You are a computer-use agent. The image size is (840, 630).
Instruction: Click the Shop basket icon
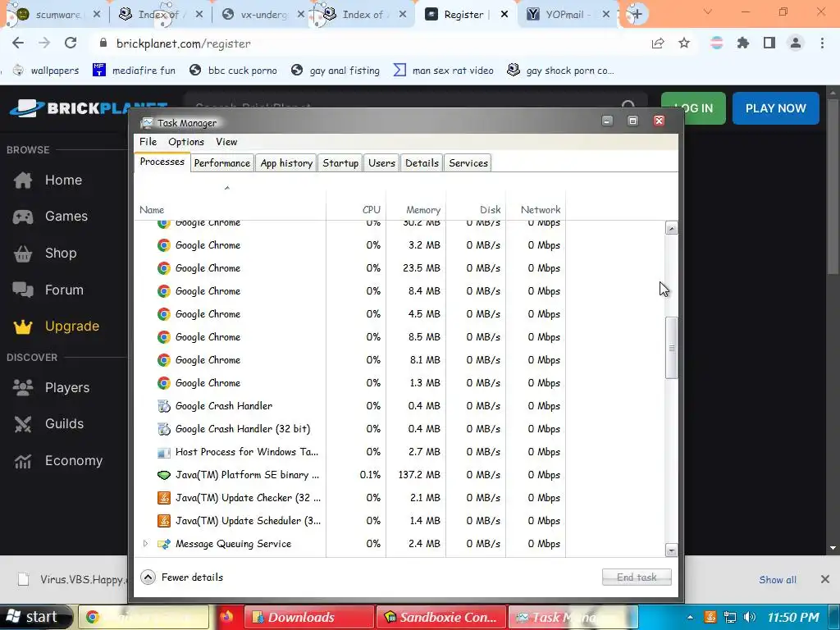[x=23, y=253]
